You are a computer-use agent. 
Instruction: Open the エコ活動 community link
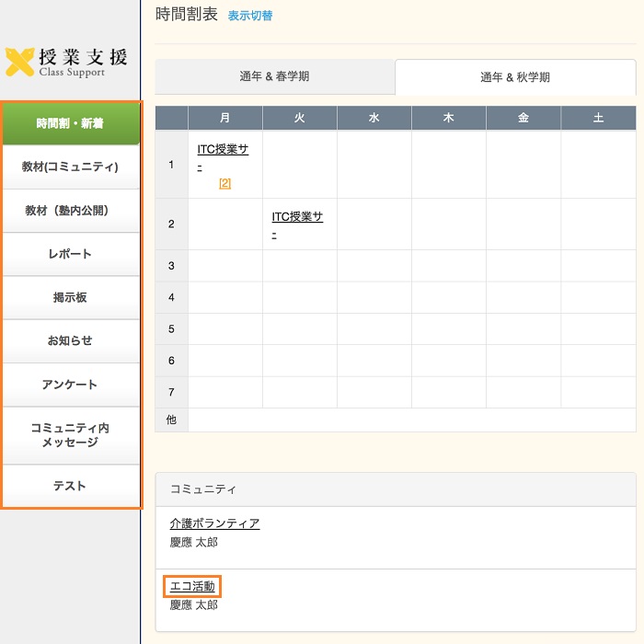[192, 586]
